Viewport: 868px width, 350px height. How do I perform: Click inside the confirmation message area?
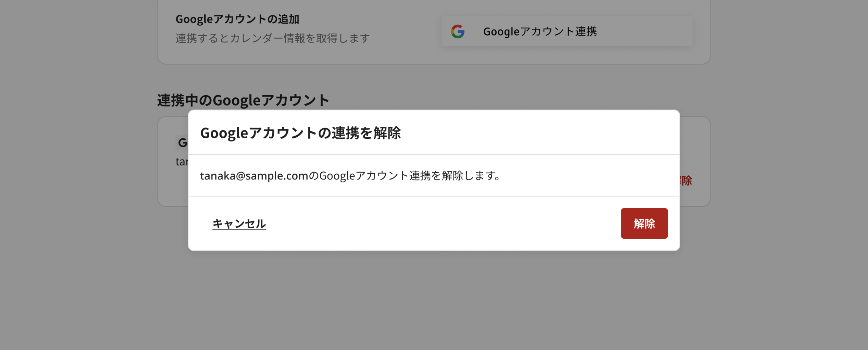[434, 176]
